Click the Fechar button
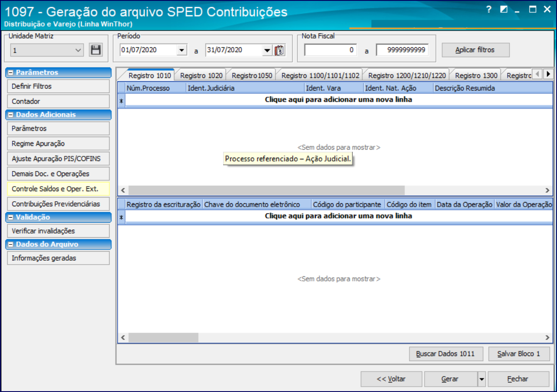Image resolution: width=557 pixels, height=392 pixels. tap(518, 379)
